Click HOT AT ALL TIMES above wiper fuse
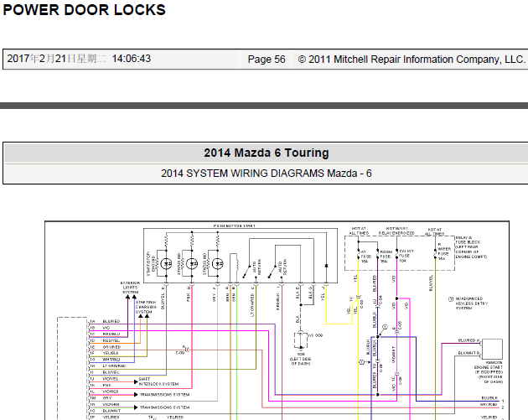This screenshot has width=528, height=420. tap(434, 231)
